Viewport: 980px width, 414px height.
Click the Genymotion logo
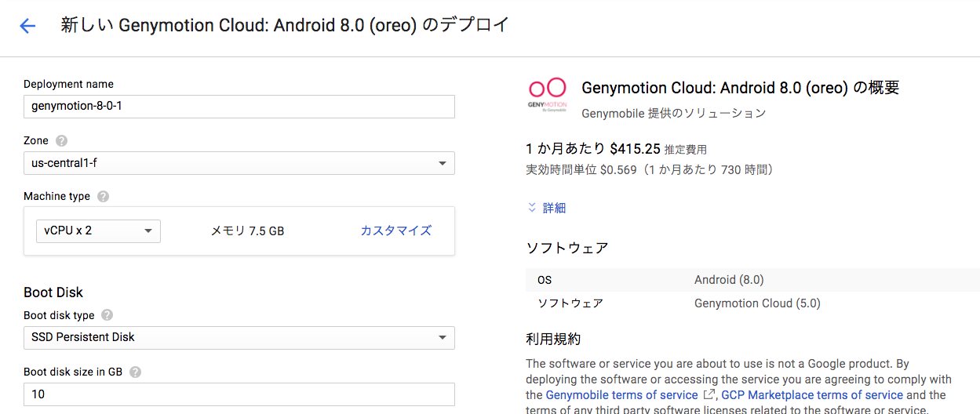[546, 95]
